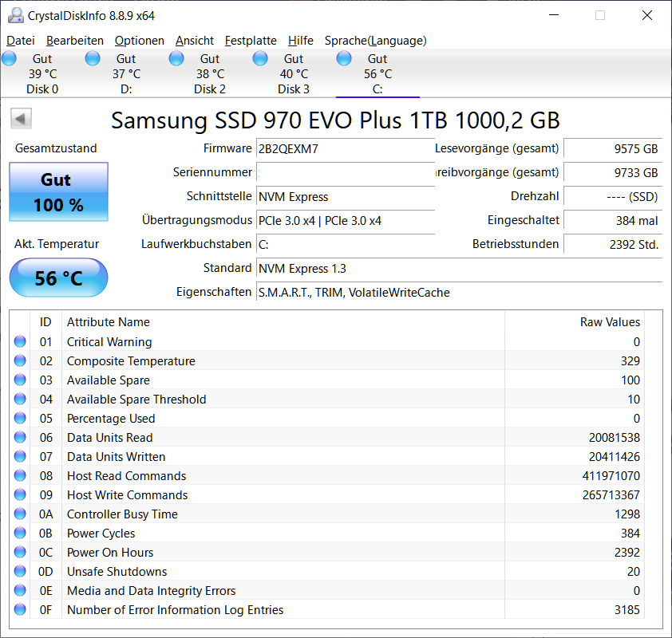Click status orb for Host Write Commands
The image size is (672, 638).
coord(20,494)
